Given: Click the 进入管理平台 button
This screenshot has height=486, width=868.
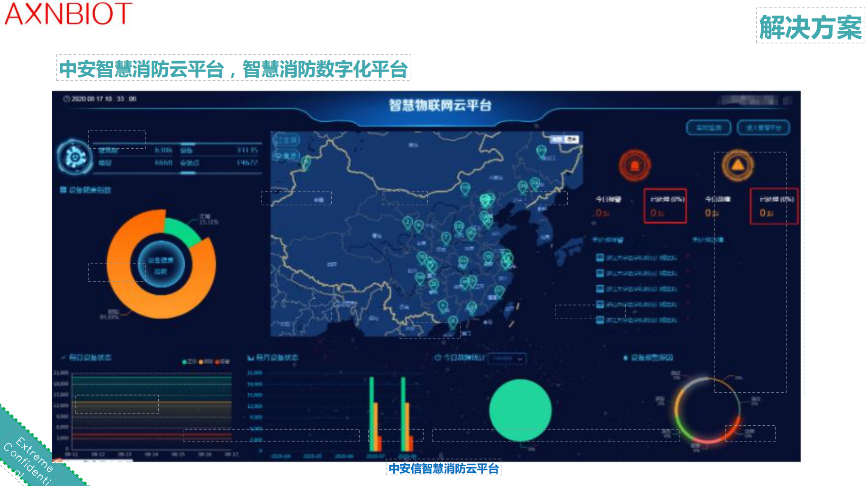Looking at the screenshot, I should [763, 128].
